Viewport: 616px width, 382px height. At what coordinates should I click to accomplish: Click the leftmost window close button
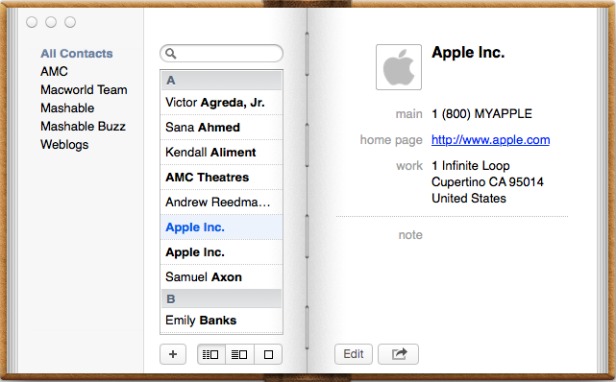click(x=32, y=22)
